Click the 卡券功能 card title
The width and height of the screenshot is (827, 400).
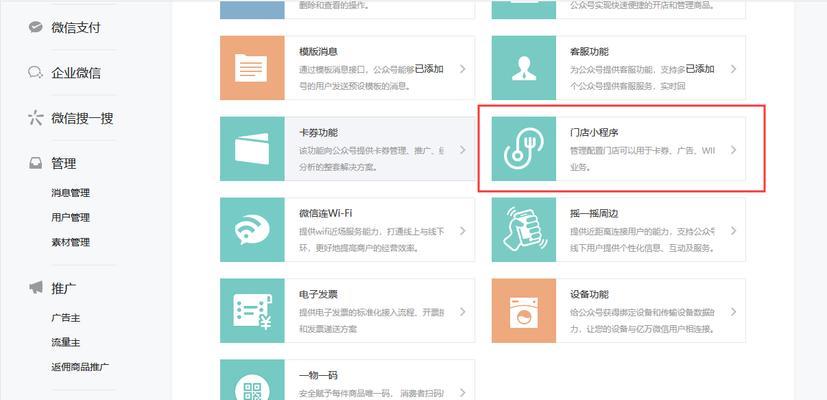[318, 132]
